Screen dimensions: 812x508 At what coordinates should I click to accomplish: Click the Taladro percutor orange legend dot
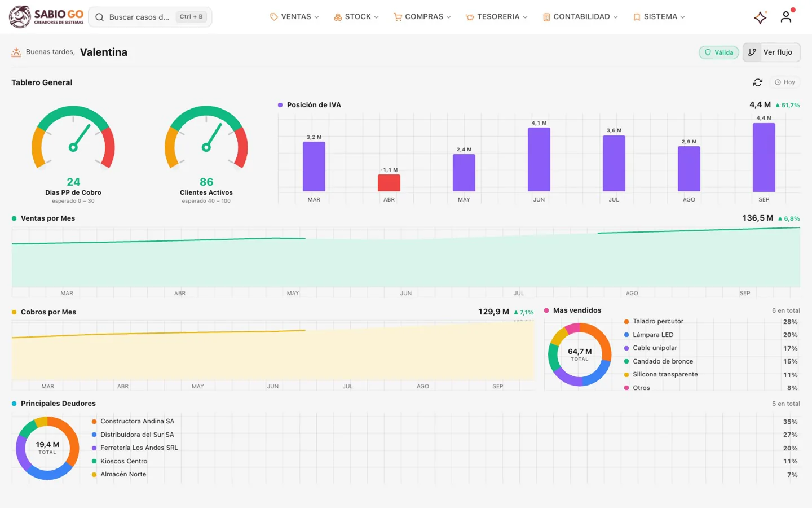[626, 322]
